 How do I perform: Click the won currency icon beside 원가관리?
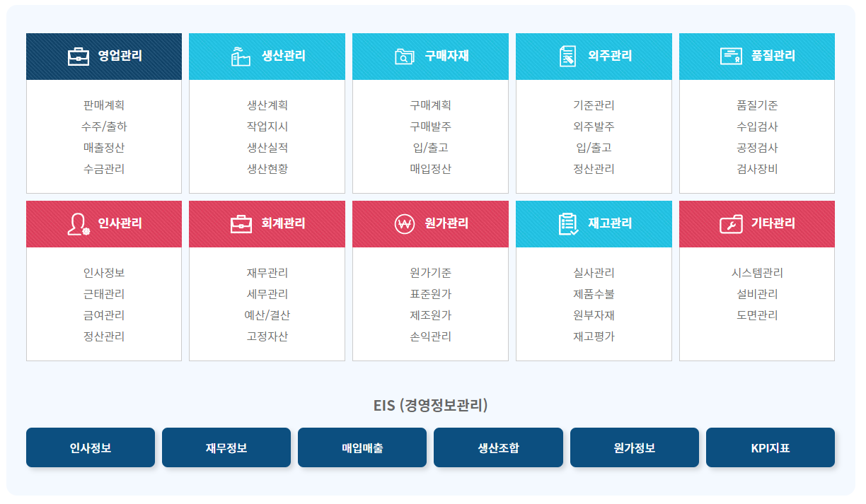pyautogui.click(x=405, y=224)
